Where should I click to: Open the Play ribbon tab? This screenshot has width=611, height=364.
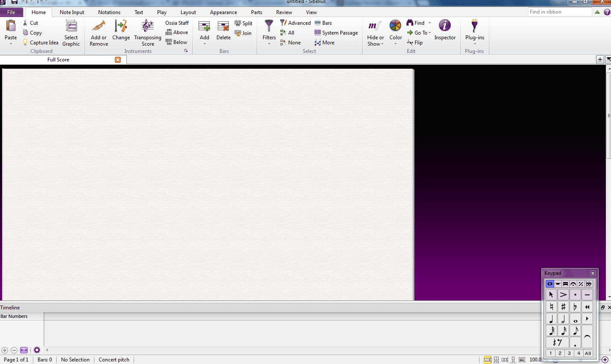pos(162,12)
